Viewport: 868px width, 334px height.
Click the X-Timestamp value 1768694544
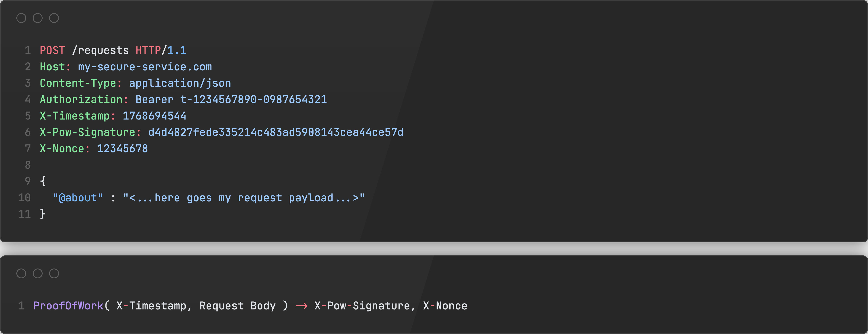click(x=154, y=116)
